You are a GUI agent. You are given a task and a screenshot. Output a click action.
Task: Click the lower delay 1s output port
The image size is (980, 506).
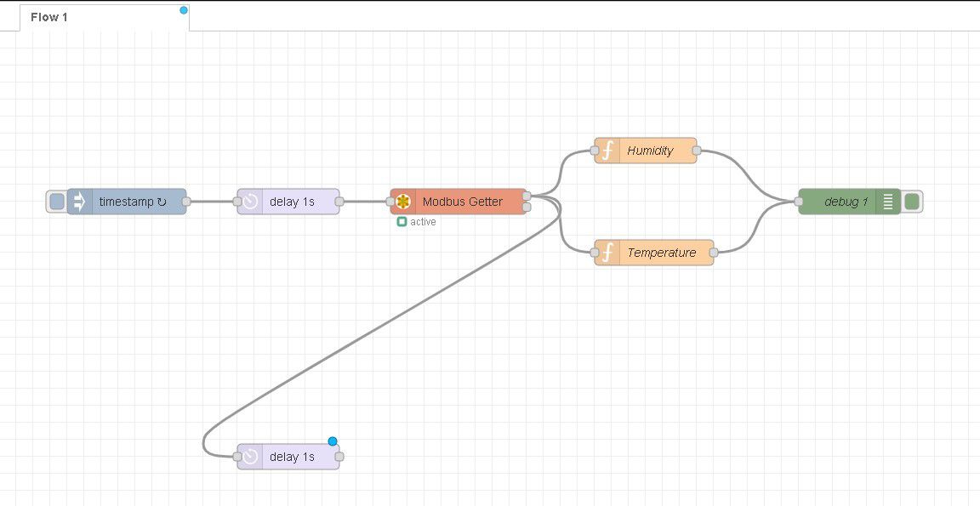pyautogui.click(x=339, y=457)
